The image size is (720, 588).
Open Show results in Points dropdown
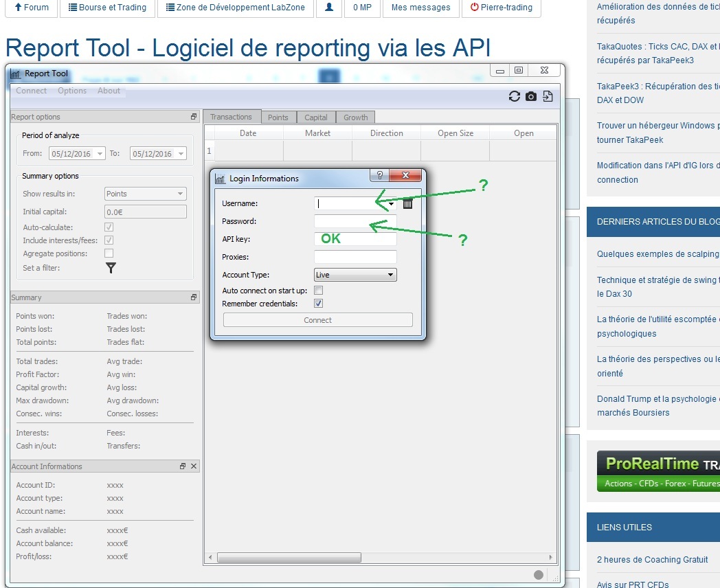pyautogui.click(x=146, y=194)
